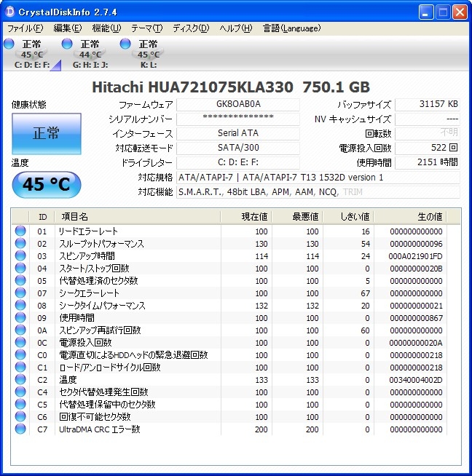This screenshot has width=472, height=476.
Task: Open the 言語(Language) menu
Action: coord(291,28)
